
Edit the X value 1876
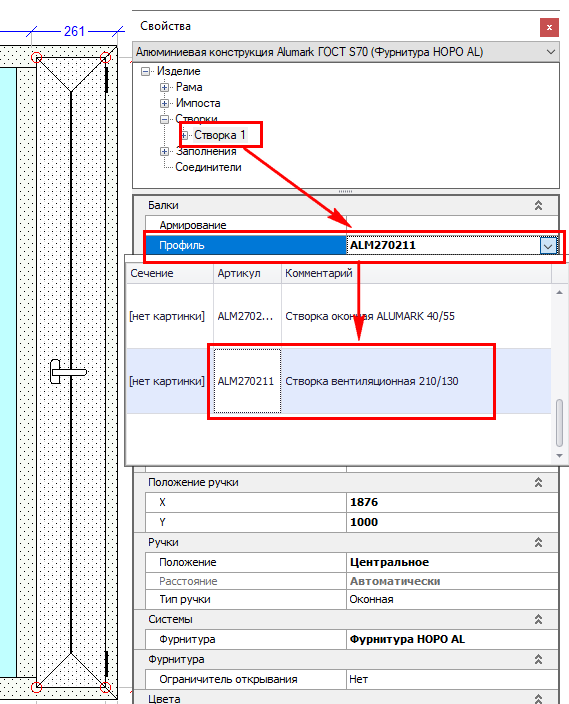click(452, 502)
